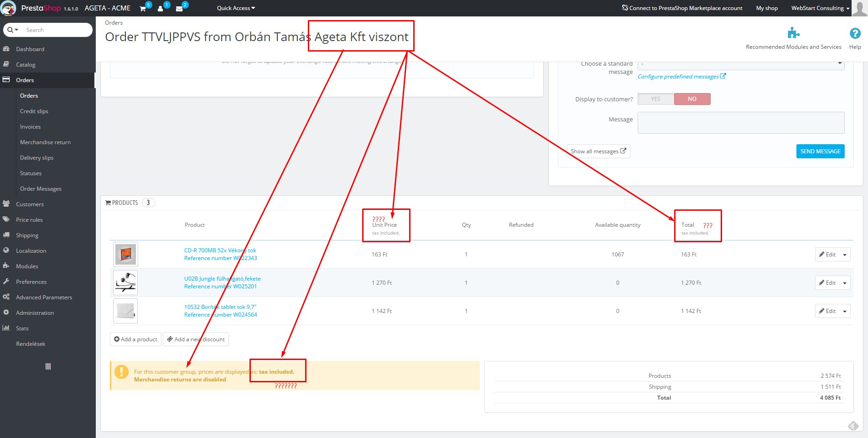The width and height of the screenshot is (868, 438).
Task: Click the Price rules tag icon
Action: coord(6,219)
